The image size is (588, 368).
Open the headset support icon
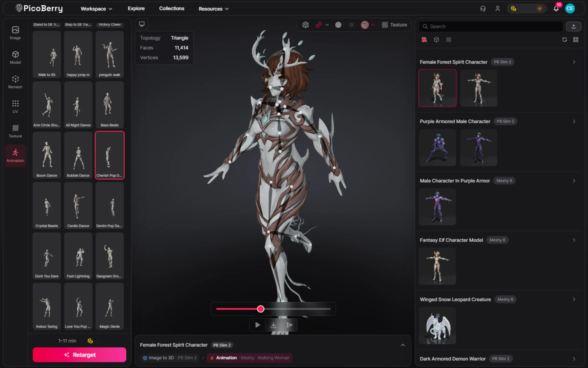coord(483,8)
